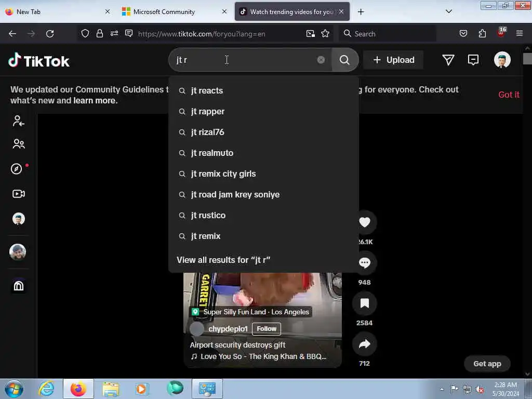
Task: Open LIVE camera icon in sidebar
Action: [x=18, y=194]
